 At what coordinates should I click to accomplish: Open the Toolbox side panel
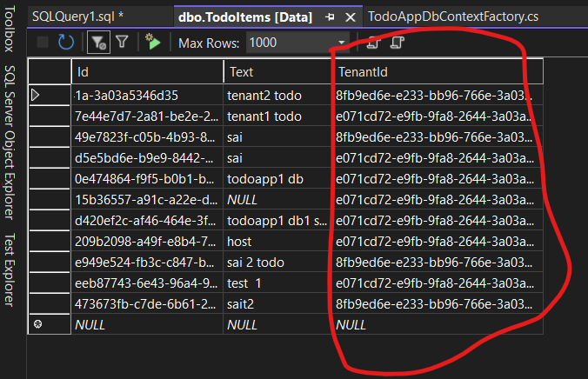pos(10,29)
